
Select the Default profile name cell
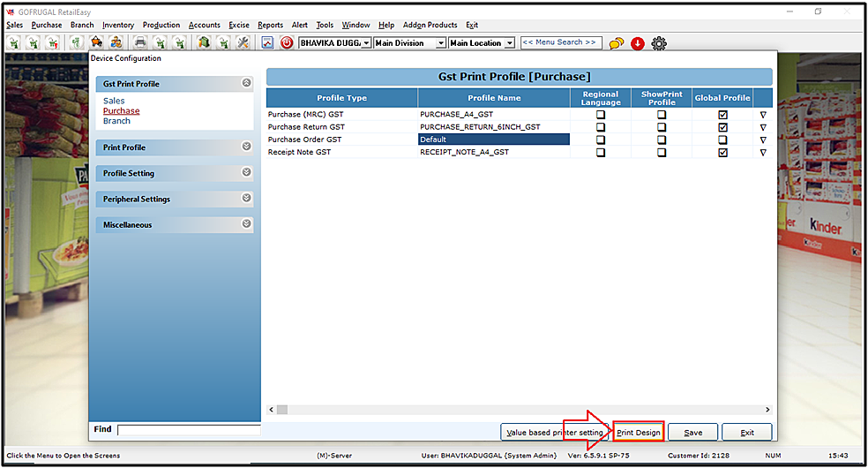click(494, 140)
